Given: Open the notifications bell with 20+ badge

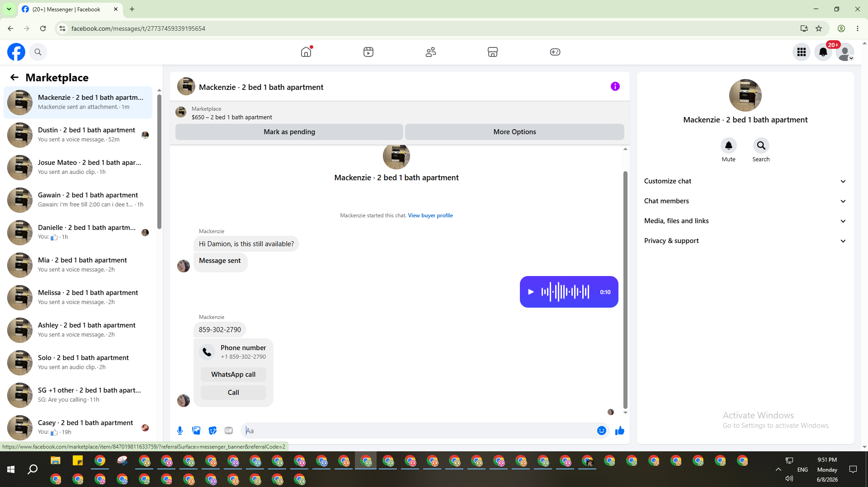Looking at the screenshot, I should [823, 52].
